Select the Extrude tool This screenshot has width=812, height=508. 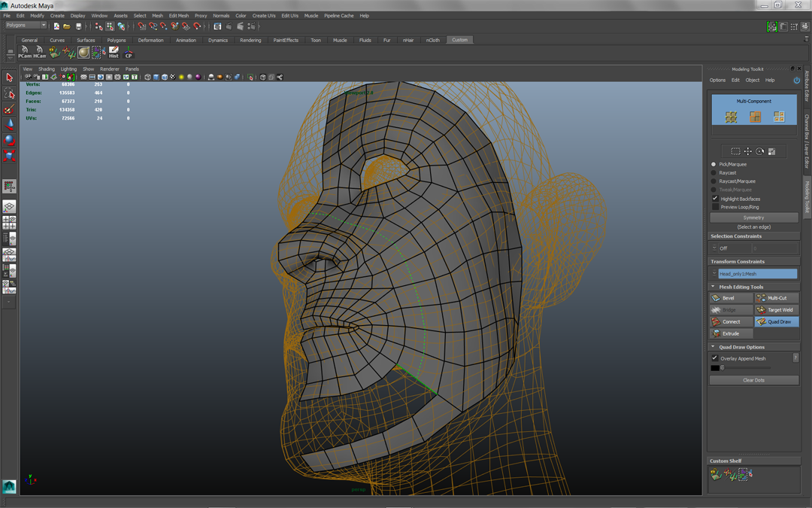tap(729, 333)
